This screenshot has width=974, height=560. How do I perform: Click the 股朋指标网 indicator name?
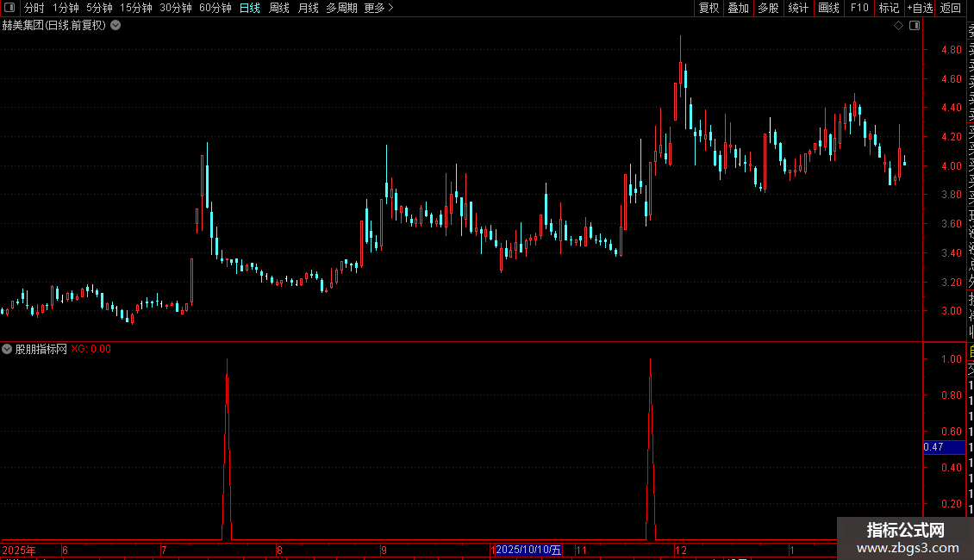[41, 350]
